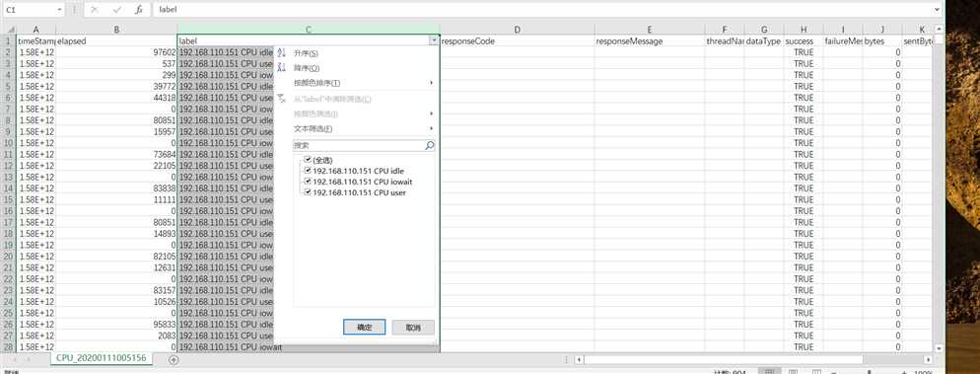Click vertical scrollbar up arrow
Viewport: 980px width, 374px height.
(x=939, y=29)
